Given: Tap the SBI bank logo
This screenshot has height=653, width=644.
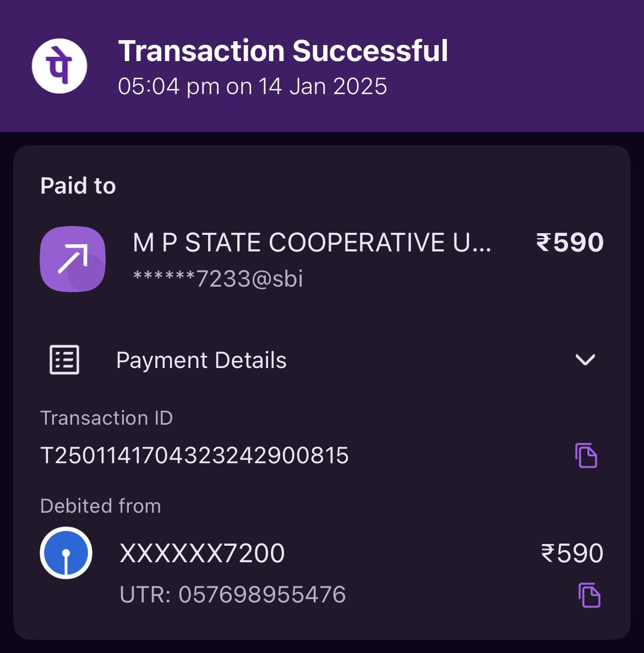Looking at the screenshot, I should pos(66,553).
